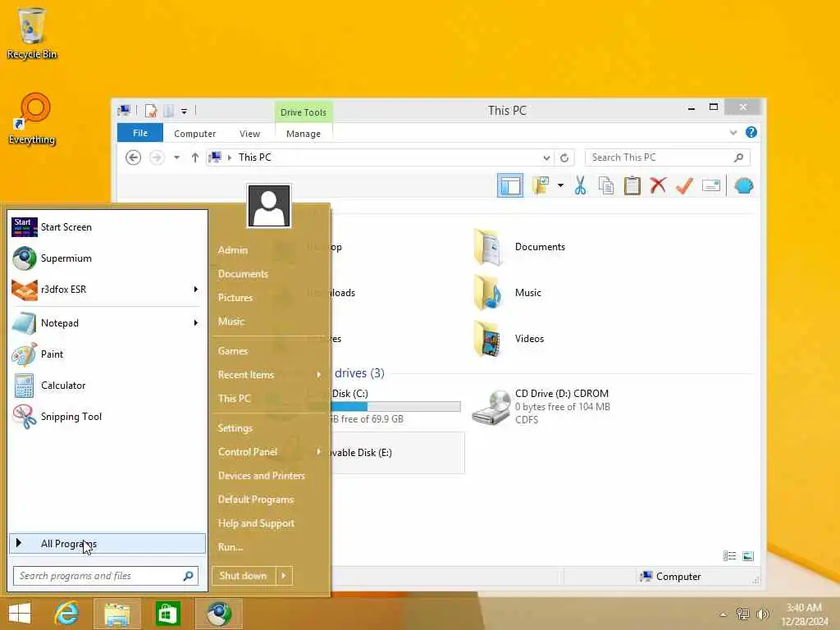The height and width of the screenshot is (630, 840).
Task: Open Games from start menu
Action: (232, 351)
